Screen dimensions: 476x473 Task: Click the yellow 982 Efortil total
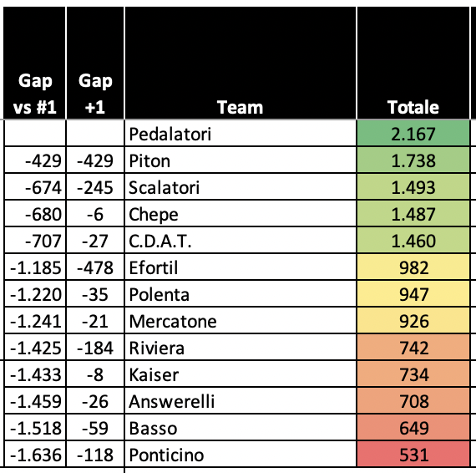[413, 267]
